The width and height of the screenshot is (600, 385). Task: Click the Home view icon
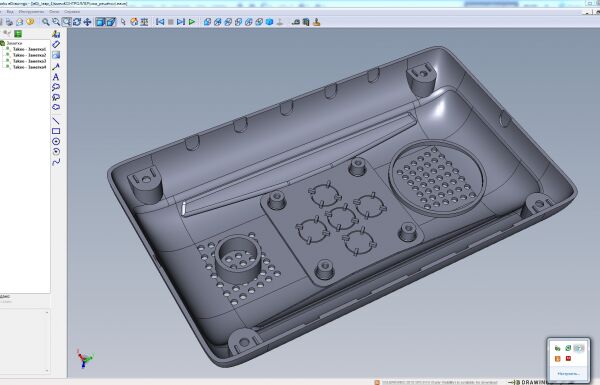[x=134, y=22]
